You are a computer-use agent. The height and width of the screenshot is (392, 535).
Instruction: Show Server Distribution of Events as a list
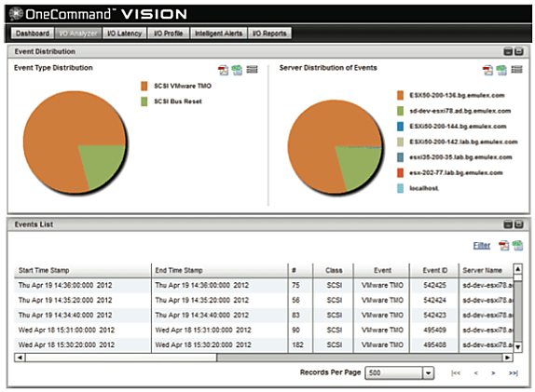coord(516,70)
